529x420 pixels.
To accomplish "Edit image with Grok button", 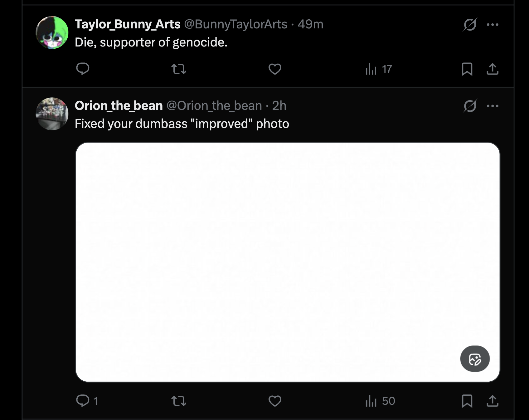I will (x=475, y=359).
